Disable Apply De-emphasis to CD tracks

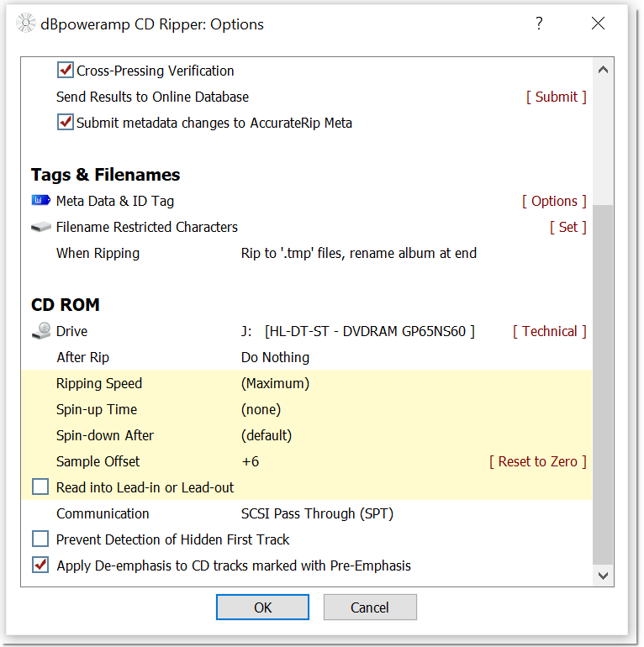click(x=40, y=565)
